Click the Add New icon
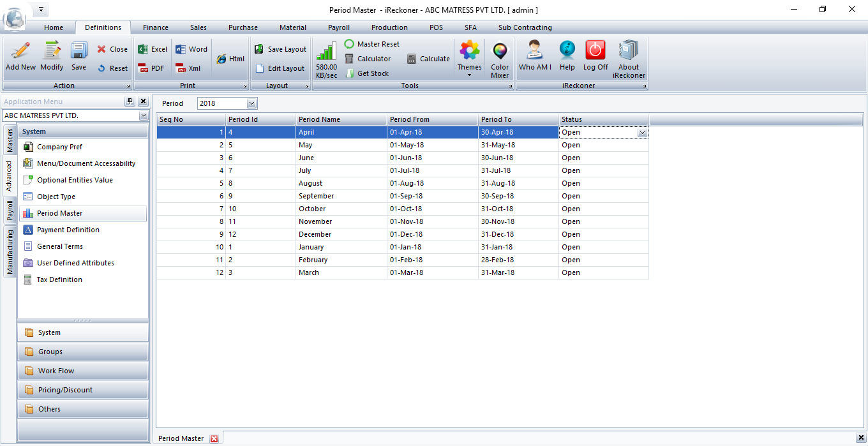868x446 pixels. tap(20, 56)
